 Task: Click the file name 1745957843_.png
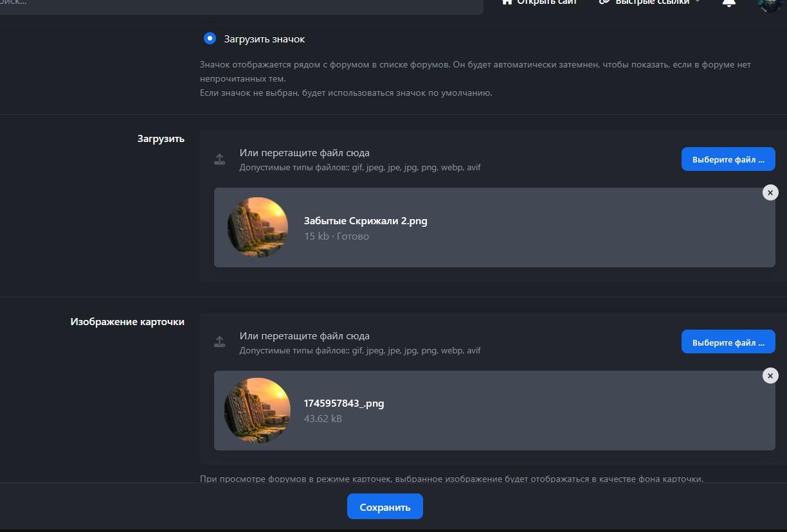pyautogui.click(x=343, y=403)
